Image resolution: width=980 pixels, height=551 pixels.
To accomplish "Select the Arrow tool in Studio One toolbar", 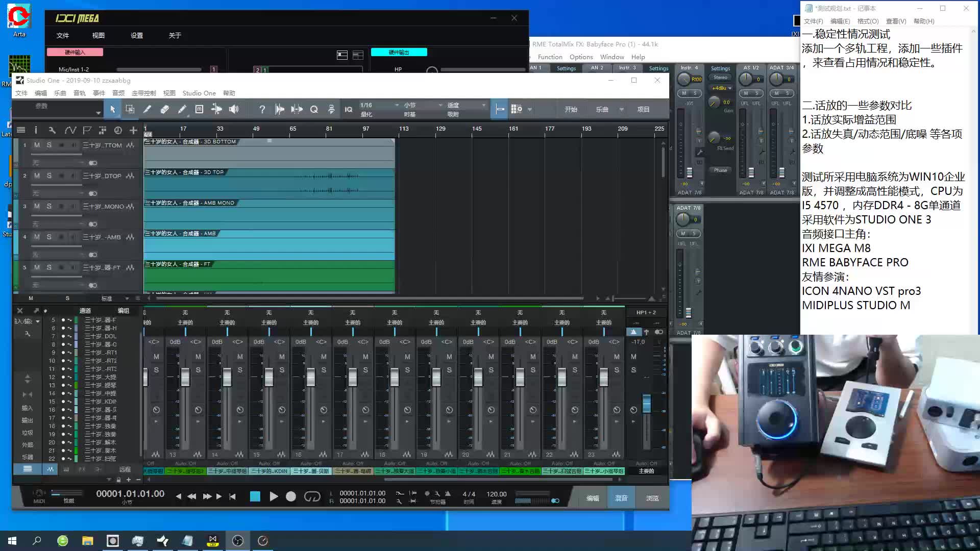I will pyautogui.click(x=113, y=109).
